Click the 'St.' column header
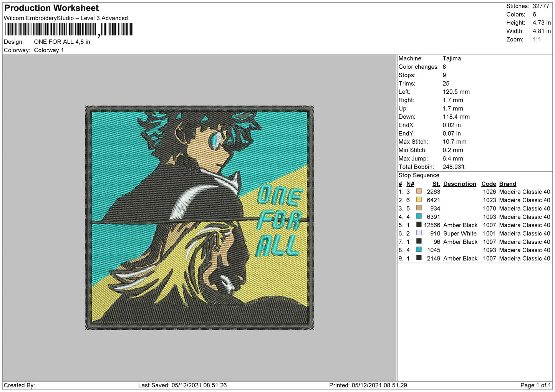Screen dimensions: 555x392 tap(436, 184)
